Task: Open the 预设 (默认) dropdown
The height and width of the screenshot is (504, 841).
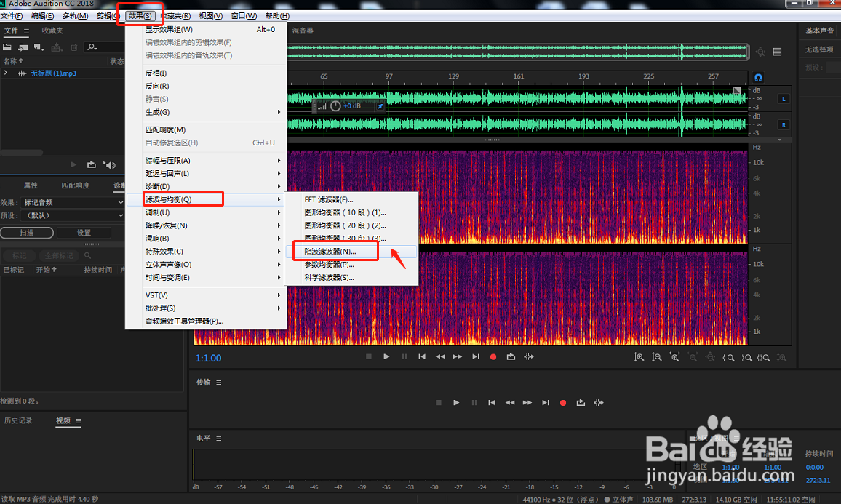Action: 73,215
